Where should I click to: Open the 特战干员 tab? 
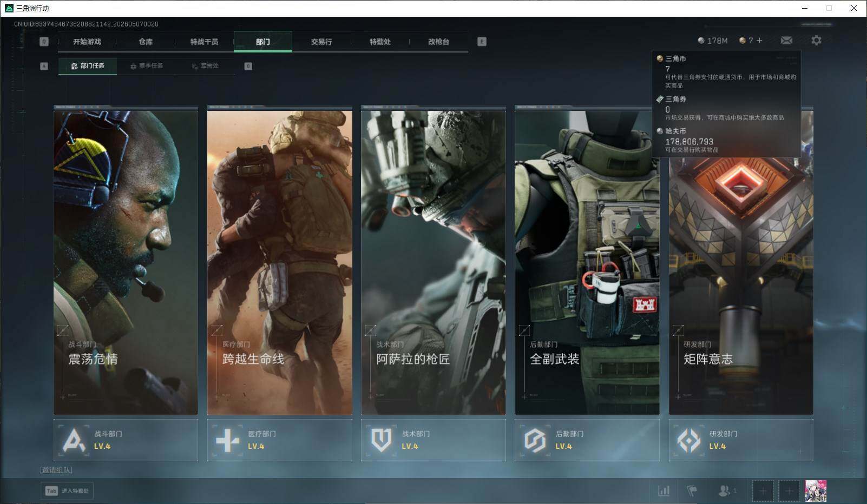click(204, 42)
